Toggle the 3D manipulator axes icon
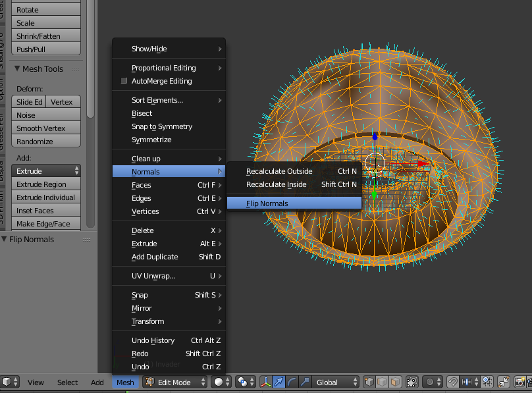 click(x=266, y=382)
